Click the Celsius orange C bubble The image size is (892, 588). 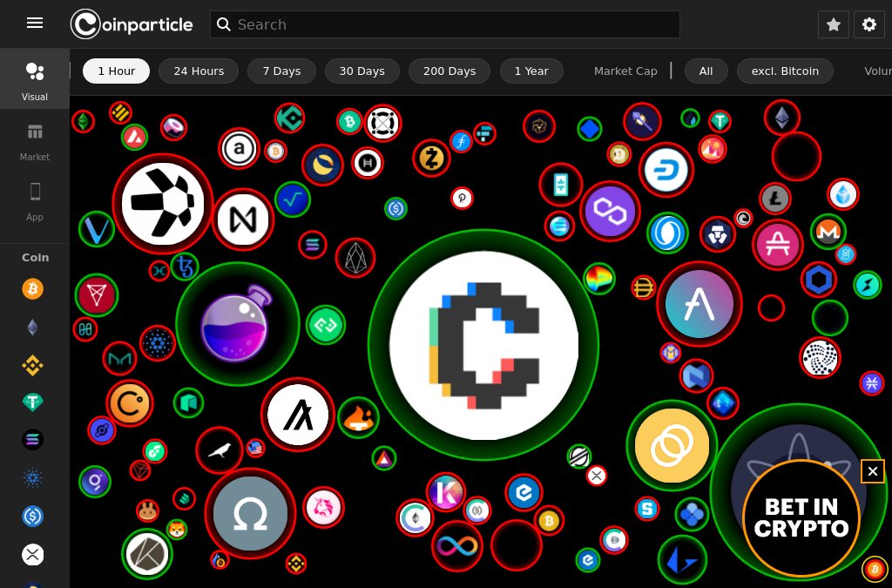(130, 403)
